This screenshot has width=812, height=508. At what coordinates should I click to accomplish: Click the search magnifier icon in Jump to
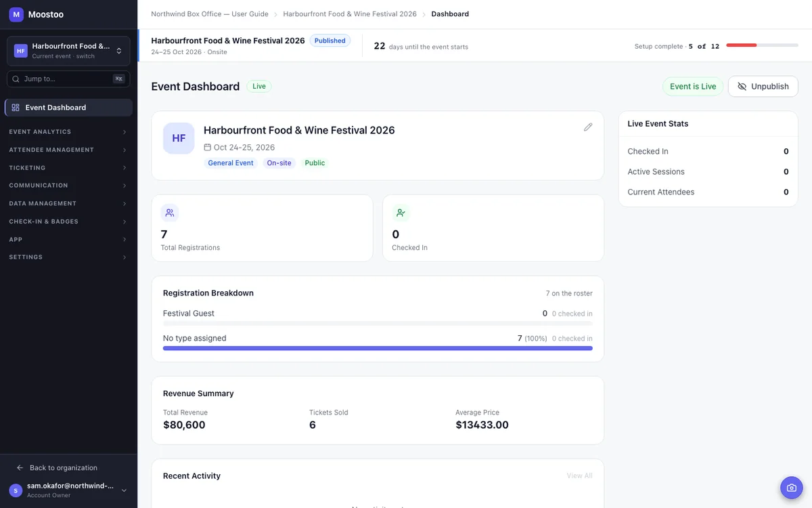click(x=16, y=79)
